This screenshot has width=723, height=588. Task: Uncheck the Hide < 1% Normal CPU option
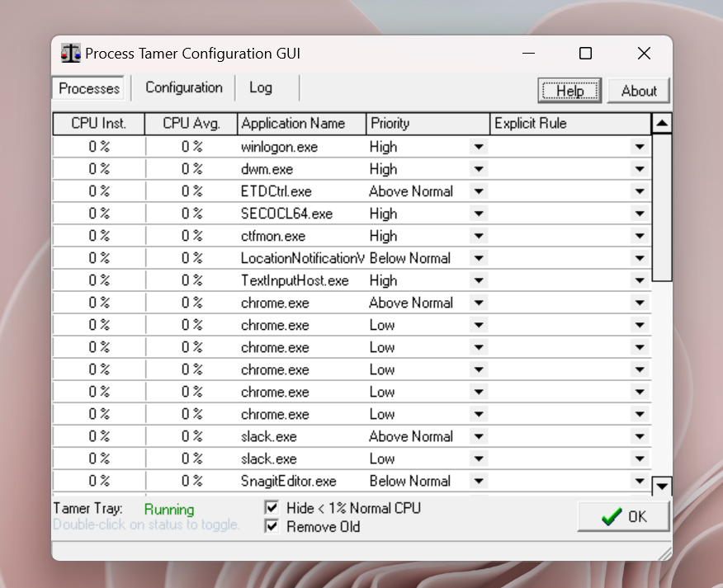272,508
